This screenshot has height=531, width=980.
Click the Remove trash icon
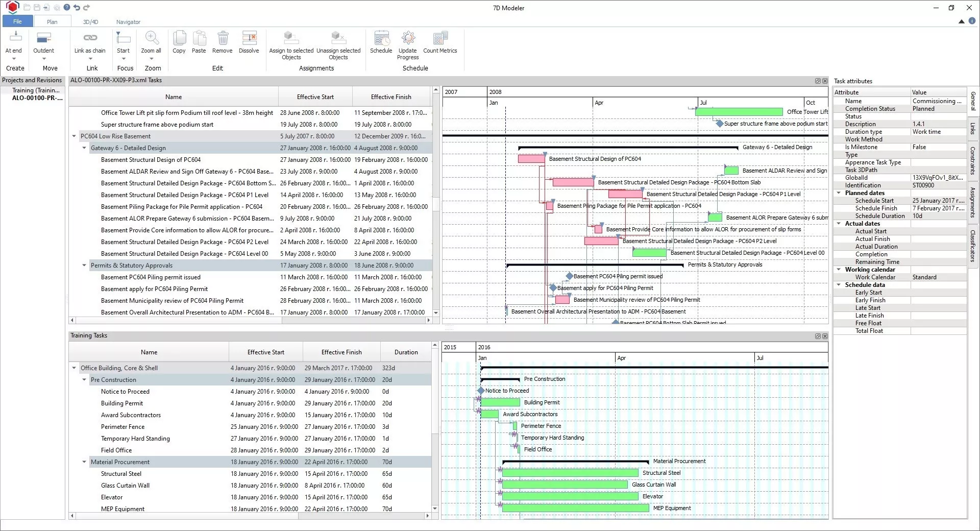223,39
